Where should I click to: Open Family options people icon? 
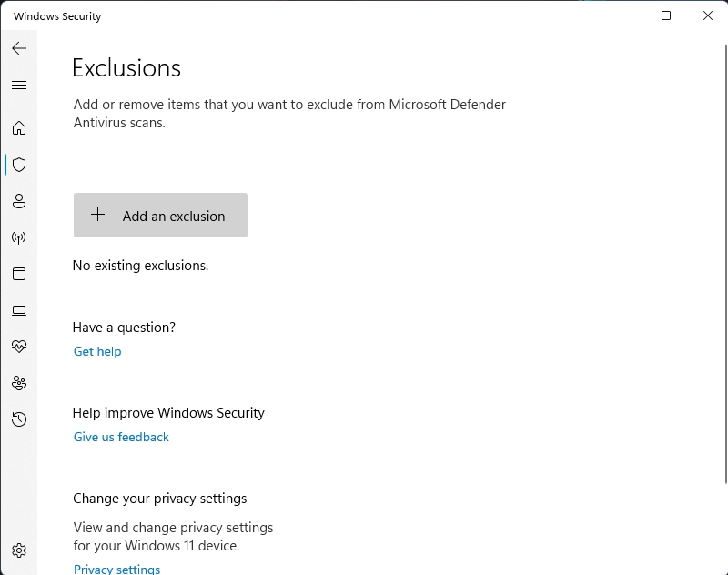coord(19,383)
